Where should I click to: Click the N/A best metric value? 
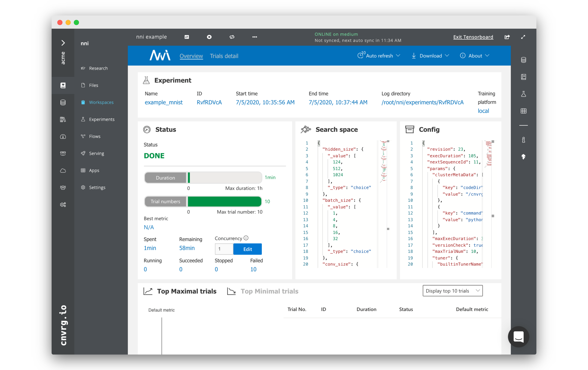(x=149, y=227)
